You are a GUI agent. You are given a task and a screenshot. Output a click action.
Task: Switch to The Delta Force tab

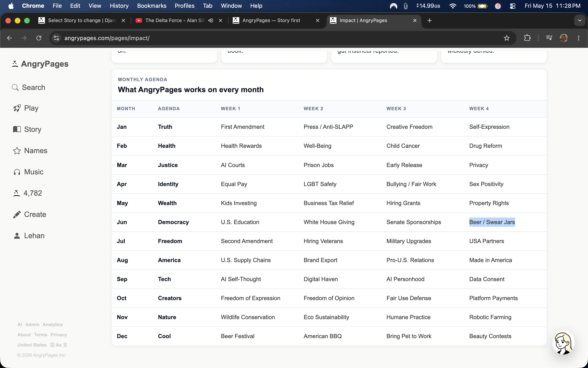click(175, 20)
